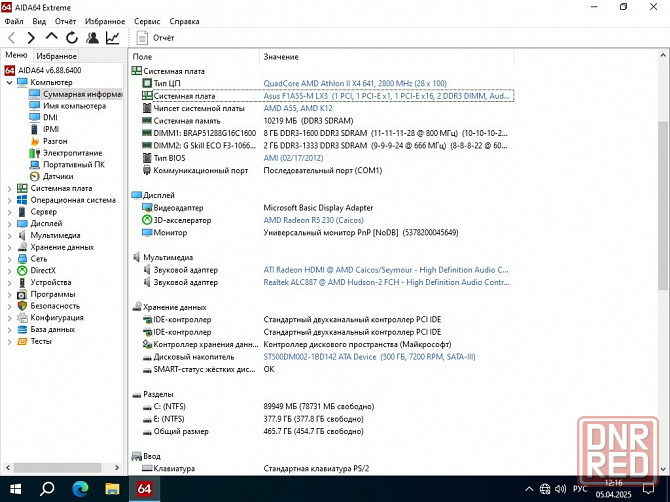This screenshot has width=670, height=502.
Task: Select the DMI tree item
Action: click(44, 117)
